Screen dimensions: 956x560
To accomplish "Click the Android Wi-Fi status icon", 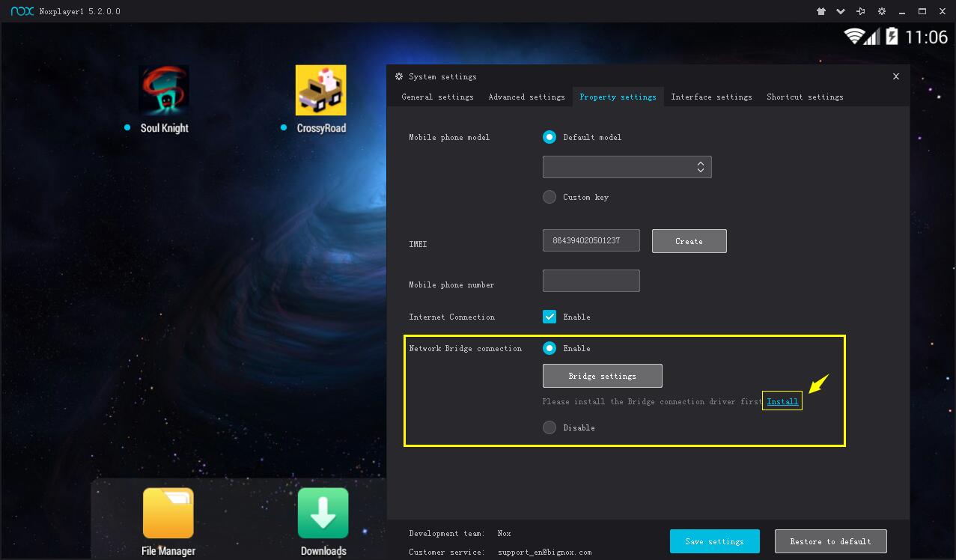I will click(853, 36).
